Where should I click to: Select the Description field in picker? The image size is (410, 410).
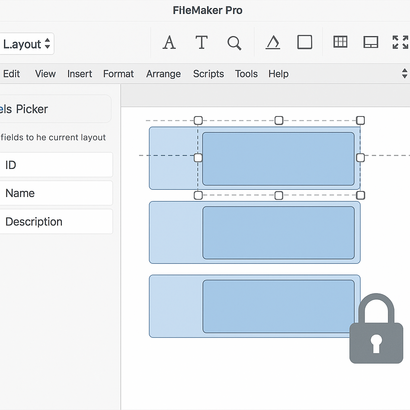coord(56,222)
